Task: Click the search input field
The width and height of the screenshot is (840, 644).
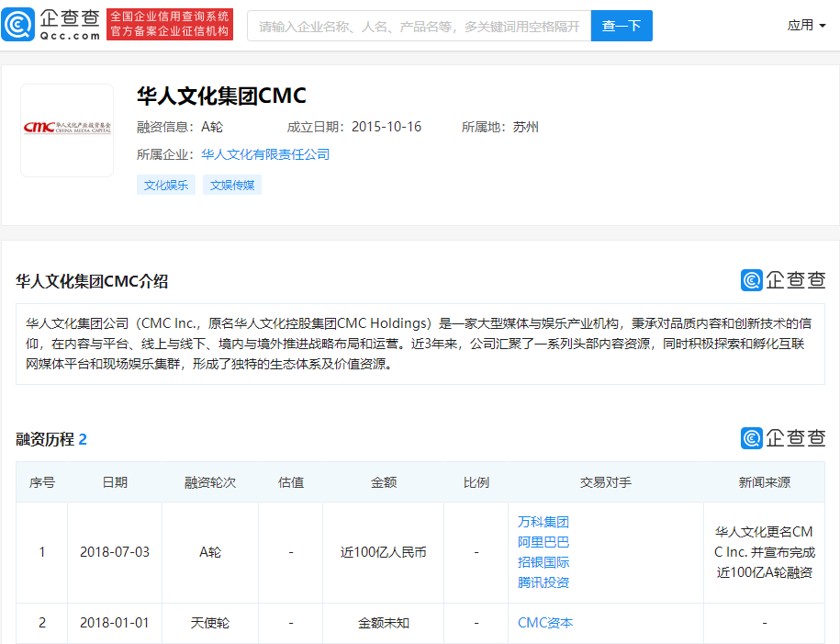Action: tap(419, 26)
